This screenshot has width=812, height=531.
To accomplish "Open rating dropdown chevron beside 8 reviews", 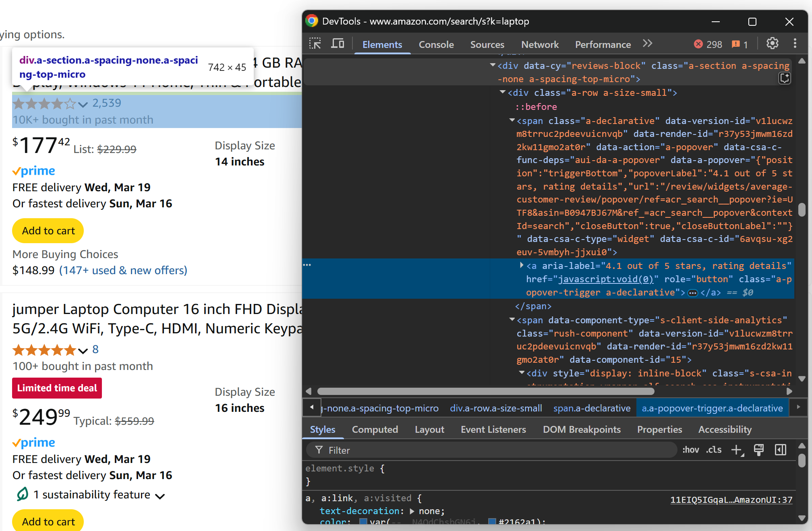I will [x=83, y=351].
